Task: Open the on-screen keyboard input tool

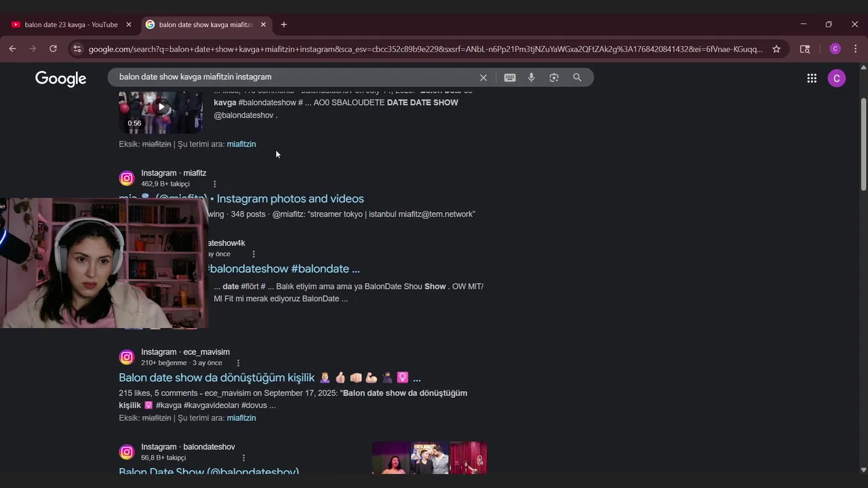Action: (x=510, y=77)
